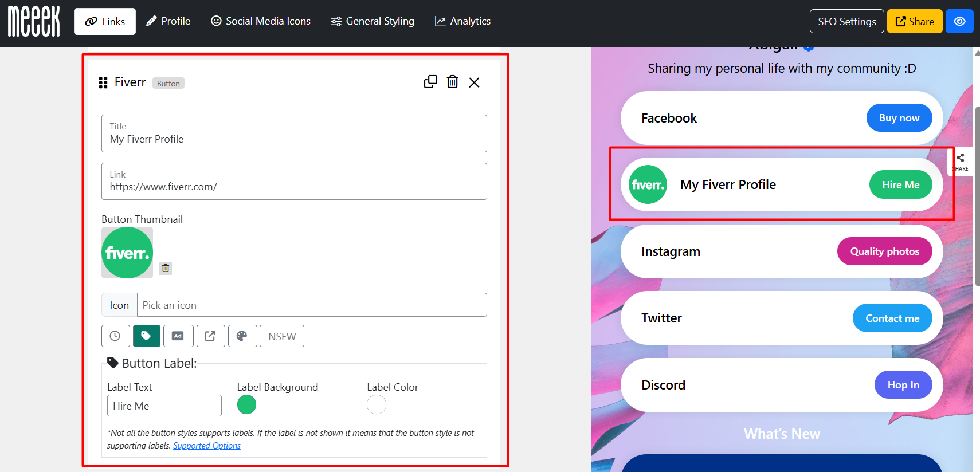
Task: Click the Meeek logo
Action: 34,21
